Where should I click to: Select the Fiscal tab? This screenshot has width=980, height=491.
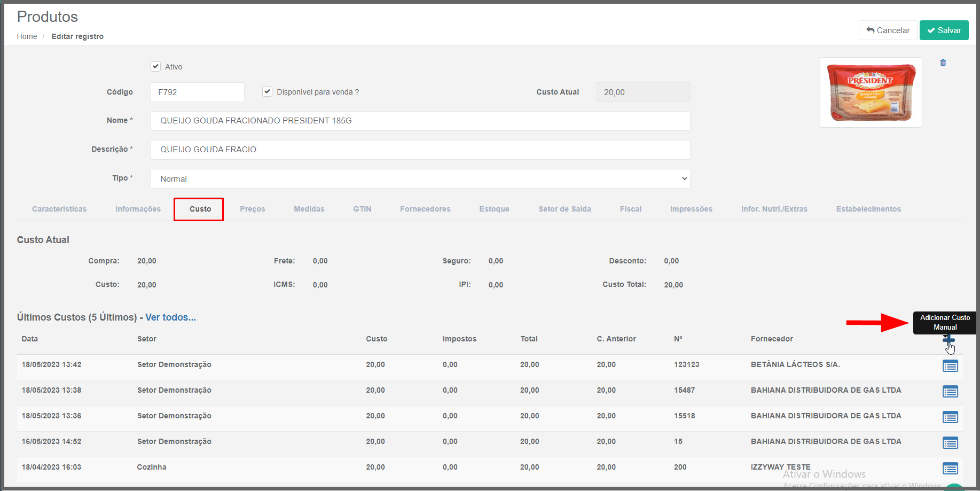tap(630, 209)
